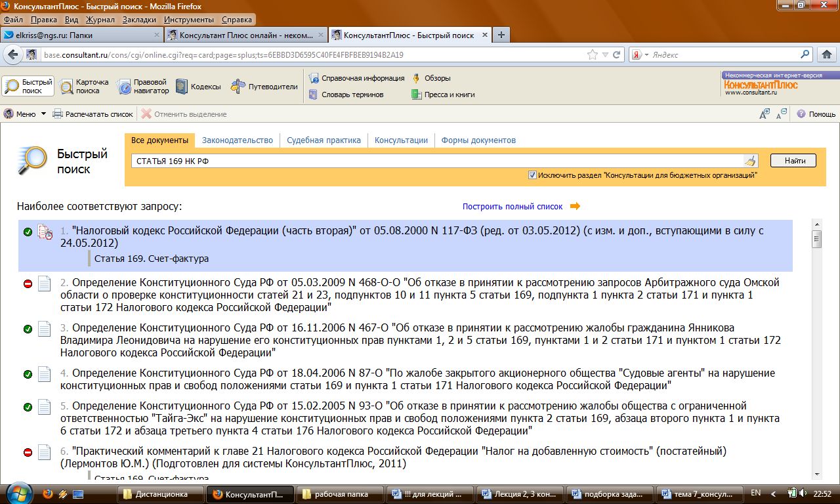Screen dimensions: 840x504
Task: Click Построить полный список link
Action: [513, 206]
